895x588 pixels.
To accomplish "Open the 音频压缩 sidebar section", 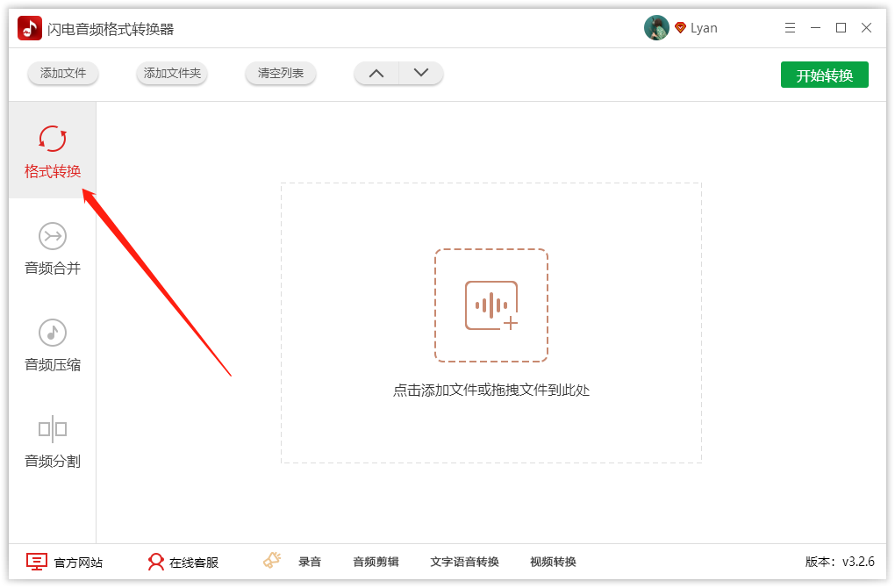I will coord(53,345).
